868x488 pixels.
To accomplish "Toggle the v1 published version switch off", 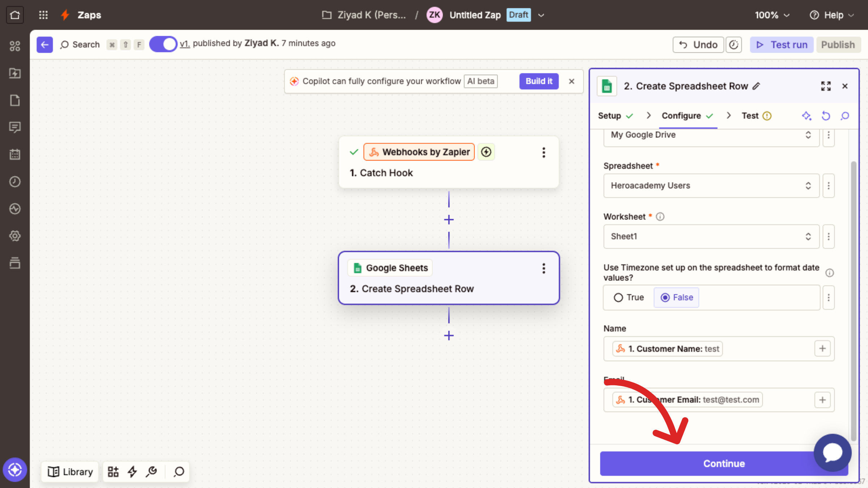I will coord(163,44).
